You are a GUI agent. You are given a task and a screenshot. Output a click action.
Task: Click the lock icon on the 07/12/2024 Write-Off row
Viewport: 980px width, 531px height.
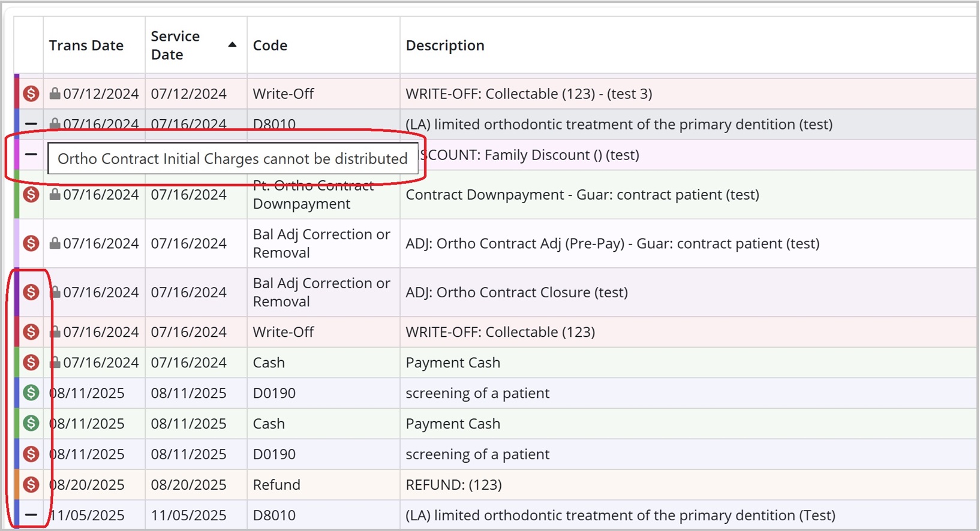(x=55, y=93)
